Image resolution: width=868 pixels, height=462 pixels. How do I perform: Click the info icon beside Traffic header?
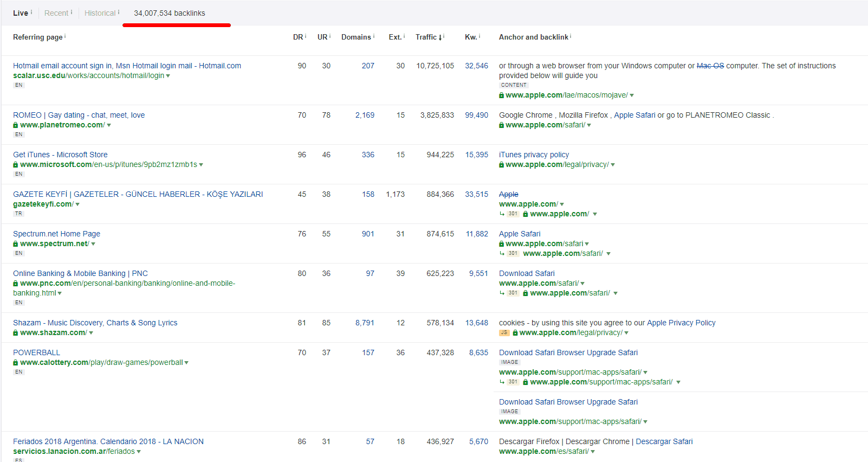tap(444, 36)
